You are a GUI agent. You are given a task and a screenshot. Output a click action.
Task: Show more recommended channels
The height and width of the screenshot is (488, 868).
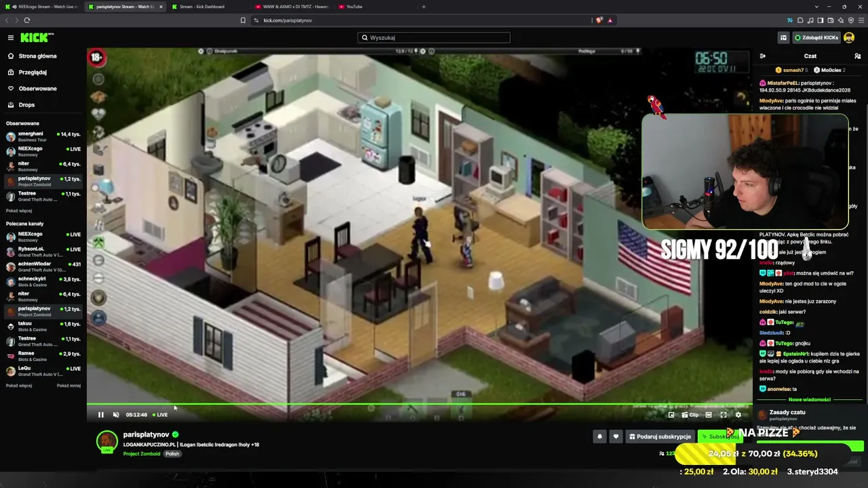(19, 386)
